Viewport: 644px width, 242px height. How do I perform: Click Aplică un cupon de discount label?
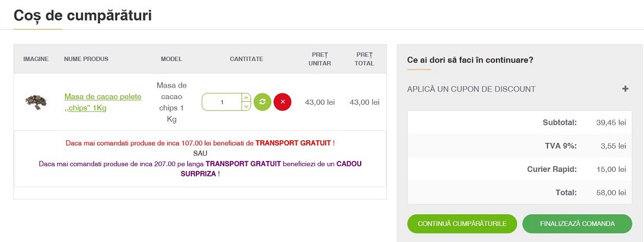click(471, 89)
